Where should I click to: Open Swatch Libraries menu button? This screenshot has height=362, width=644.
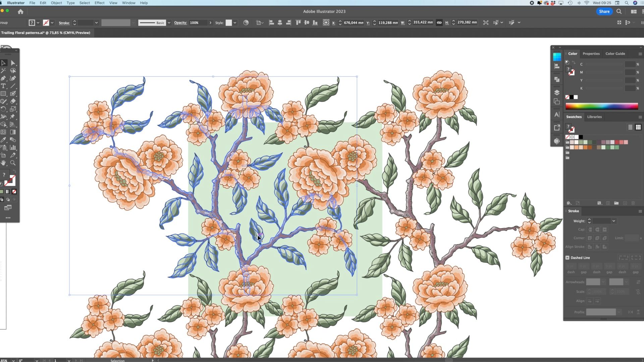[x=569, y=203]
